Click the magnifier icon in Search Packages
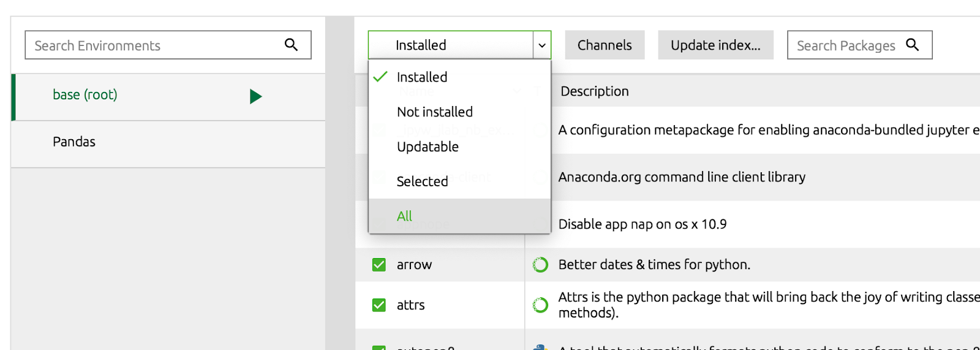Image resolution: width=980 pixels, height=350 pixels. (x=912, y=45)
